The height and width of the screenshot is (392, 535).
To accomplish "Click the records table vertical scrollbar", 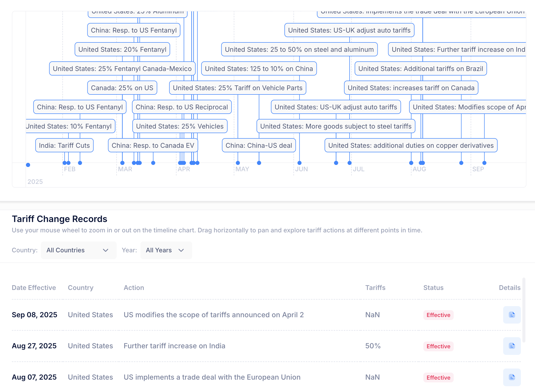I will [524, 310].
